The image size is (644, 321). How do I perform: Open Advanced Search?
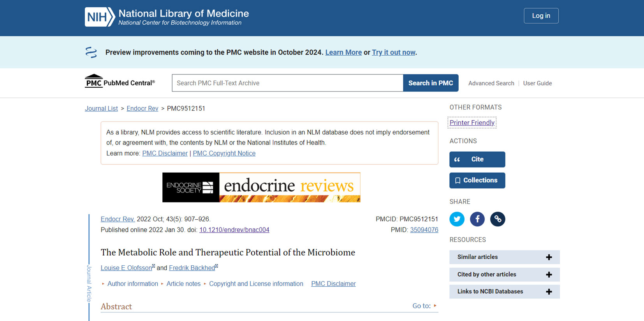tap(491, 83)
